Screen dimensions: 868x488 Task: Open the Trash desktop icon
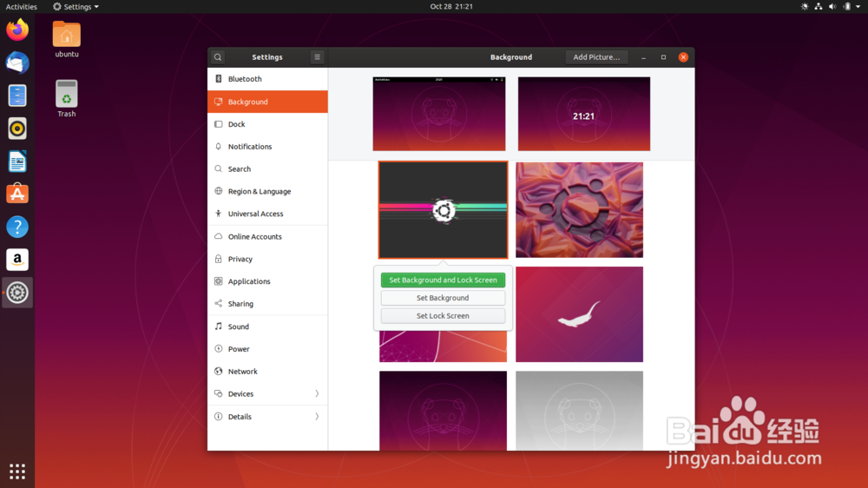[x=67, y=99]
